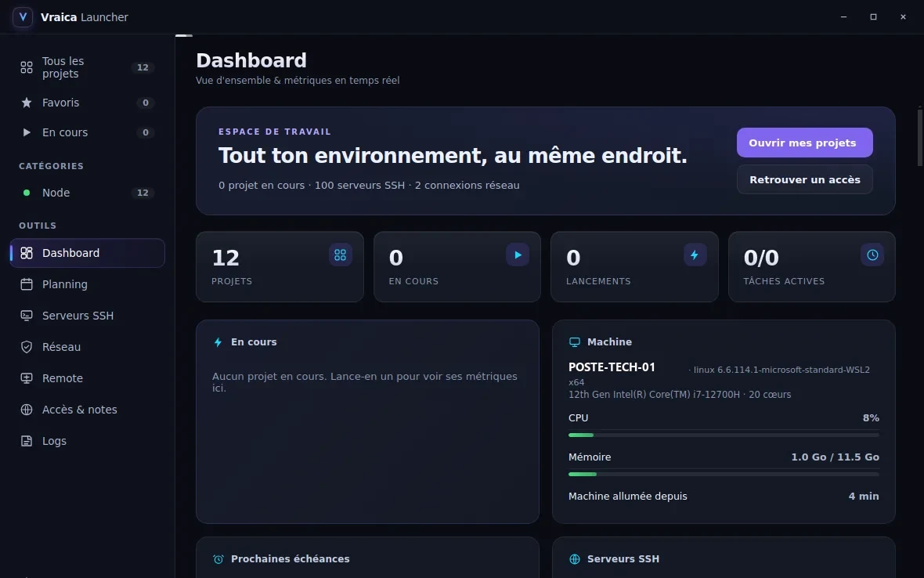Maximize the Vraica Launcher window
The width and height of the screenshot is (924, 578).
point(873,17)
